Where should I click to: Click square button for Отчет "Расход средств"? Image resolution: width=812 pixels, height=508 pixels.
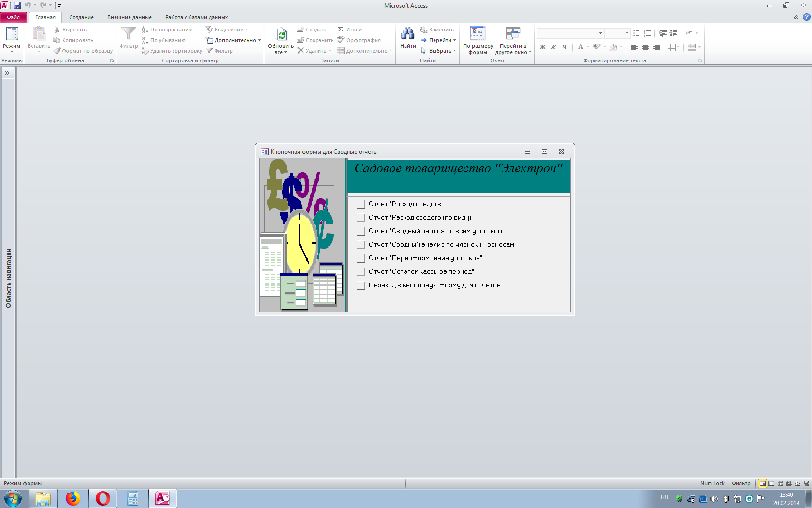click(361, 204)
